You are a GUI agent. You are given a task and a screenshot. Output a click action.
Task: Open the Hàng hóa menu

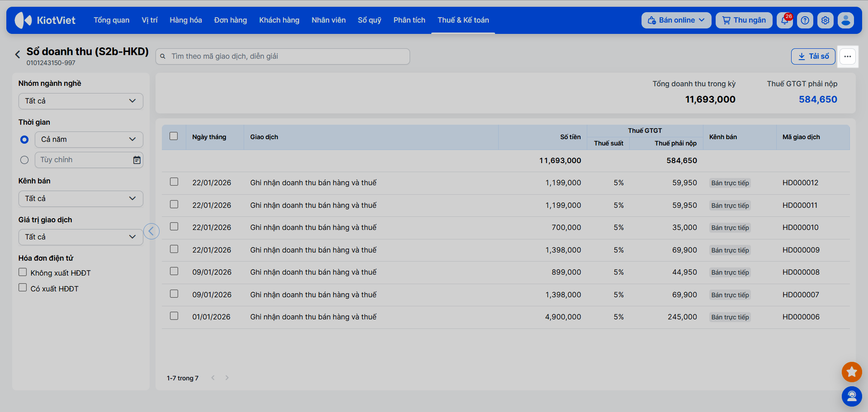[x=186, y=20]
